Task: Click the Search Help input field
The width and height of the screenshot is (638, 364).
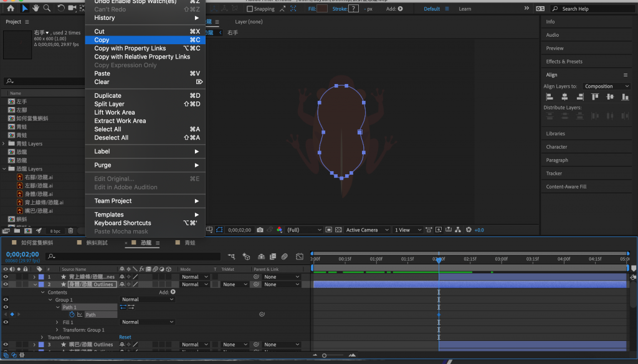Action: click(x=592, y=9)
